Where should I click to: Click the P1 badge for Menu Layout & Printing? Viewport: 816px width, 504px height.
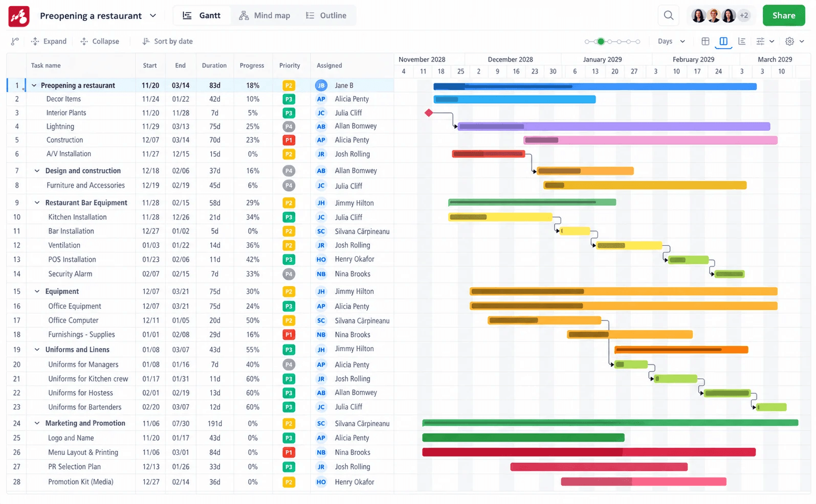tap(289, 452)
